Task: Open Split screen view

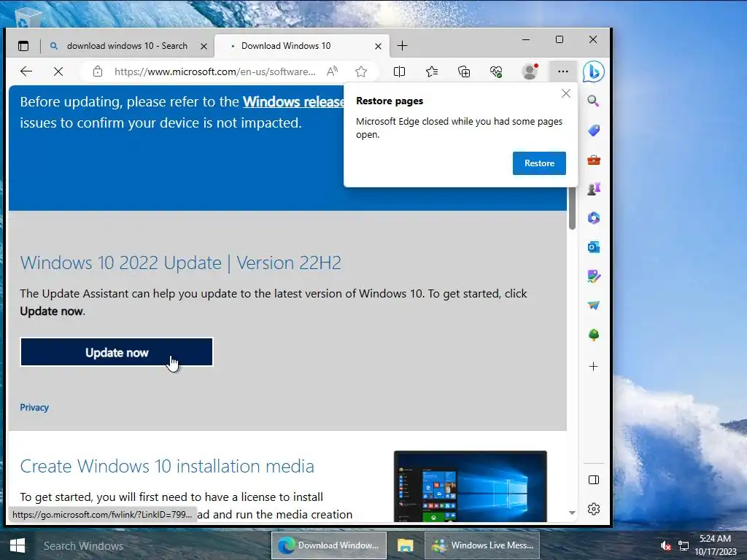Action: click(399, 71)
